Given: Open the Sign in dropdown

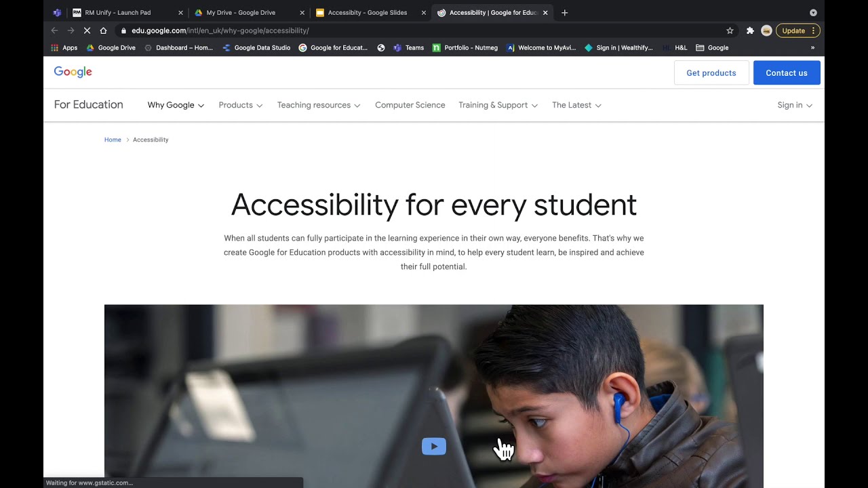Looking at the screenshot, I should coord(795,105).
